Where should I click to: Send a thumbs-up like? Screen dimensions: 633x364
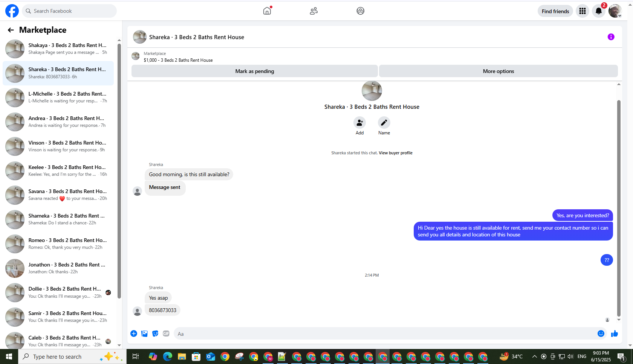coord(615,334)
